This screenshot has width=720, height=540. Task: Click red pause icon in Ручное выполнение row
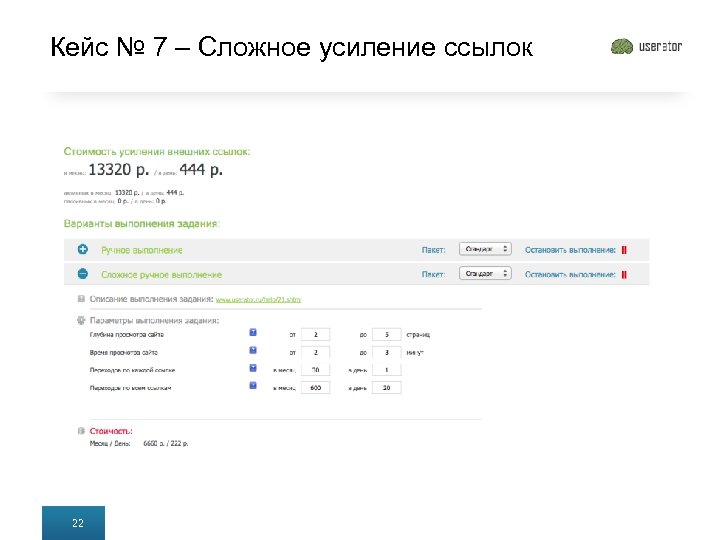(x=624, y=250)
